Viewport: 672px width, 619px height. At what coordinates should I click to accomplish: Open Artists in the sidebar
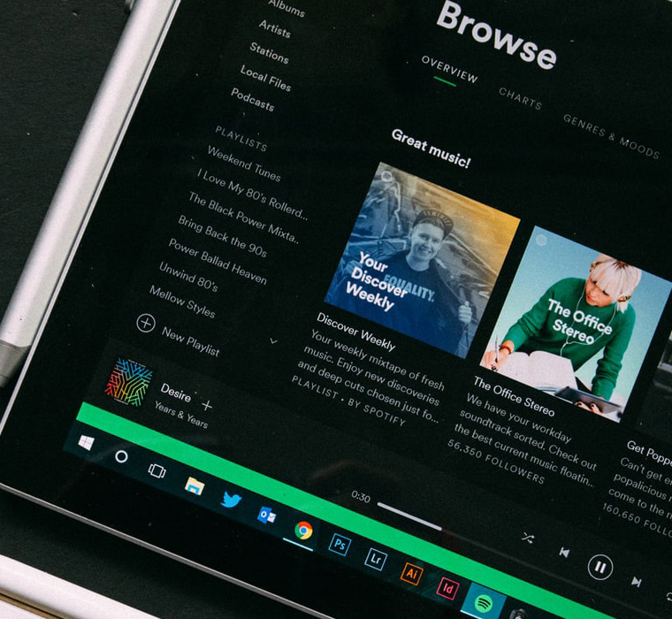(275, 29)
